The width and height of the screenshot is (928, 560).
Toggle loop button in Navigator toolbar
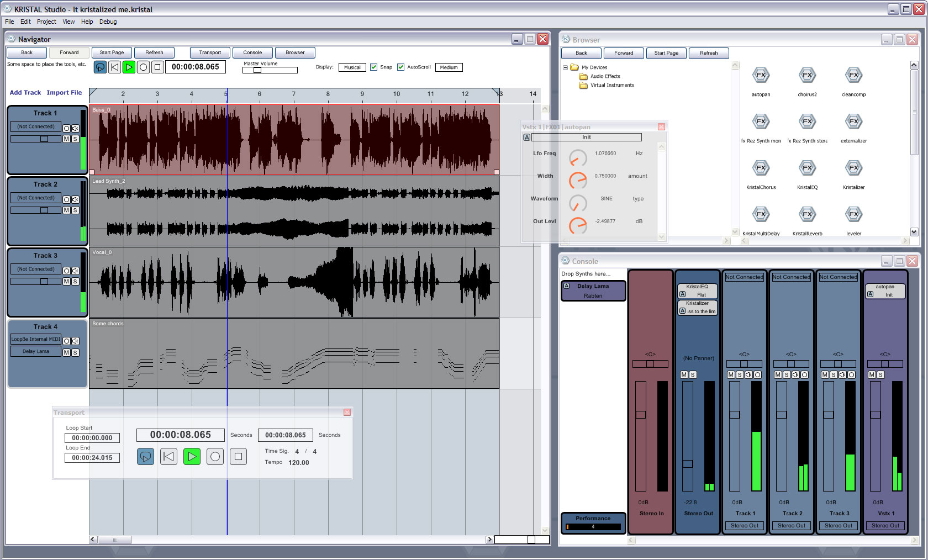(x=100, y=67)
